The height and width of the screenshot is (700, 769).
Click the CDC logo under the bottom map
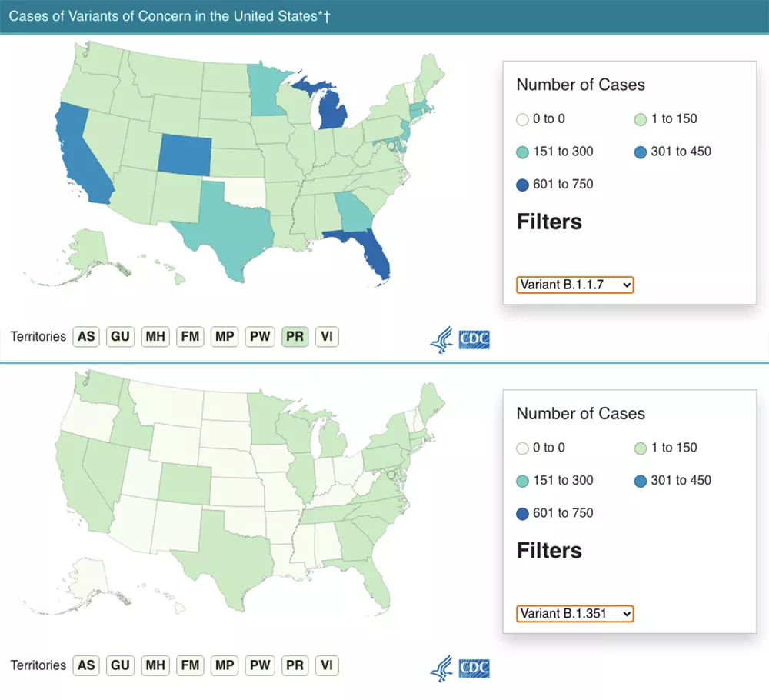pyautogui.click(x=474, y=668)
